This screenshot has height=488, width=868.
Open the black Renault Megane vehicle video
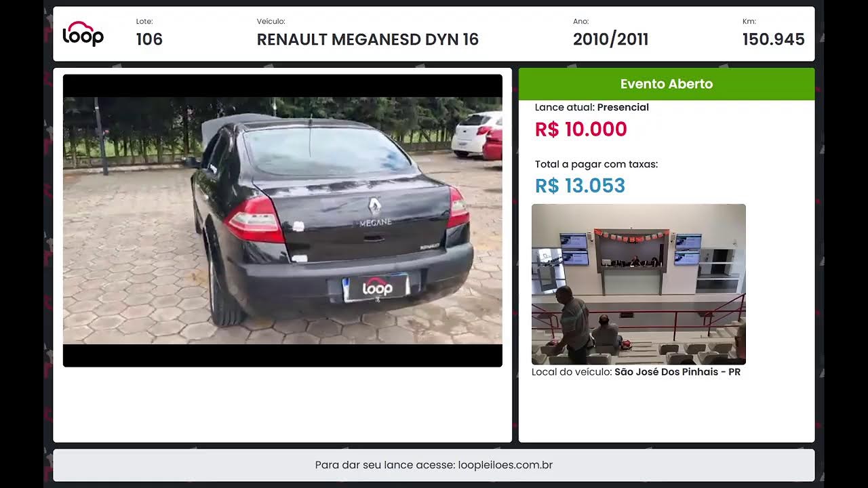click(x=283, y=220)
